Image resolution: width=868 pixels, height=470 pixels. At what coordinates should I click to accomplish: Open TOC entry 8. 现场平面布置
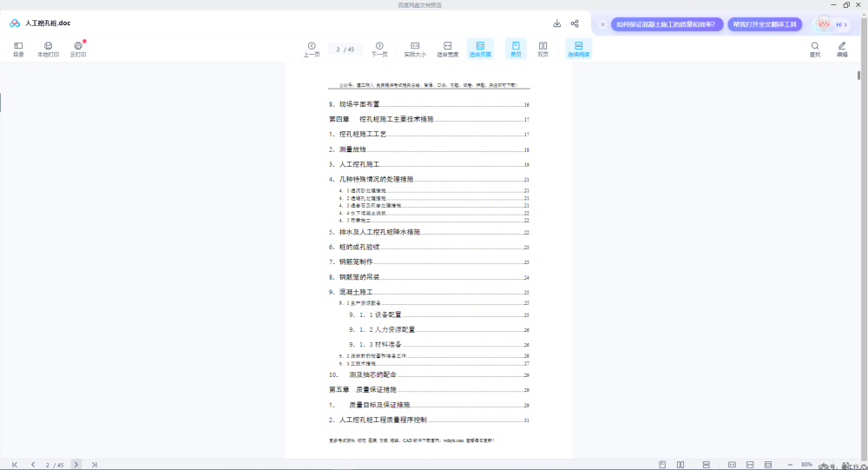click(x=429, y=104)
